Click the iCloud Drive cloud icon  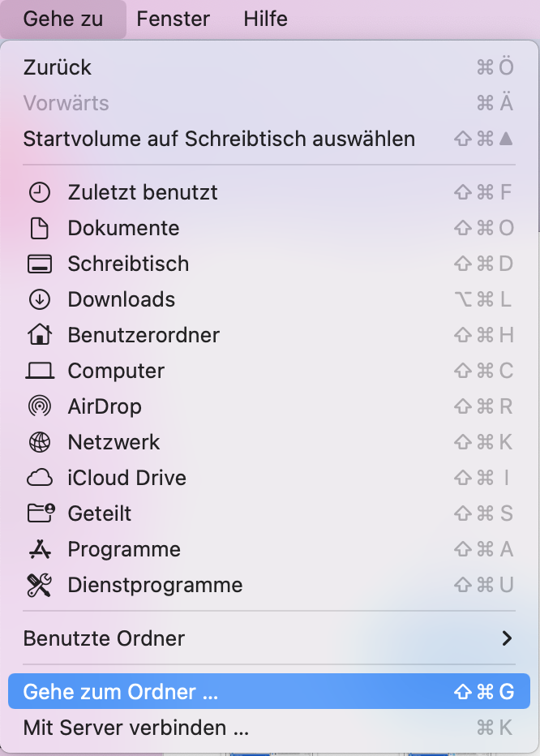(39, 478)
